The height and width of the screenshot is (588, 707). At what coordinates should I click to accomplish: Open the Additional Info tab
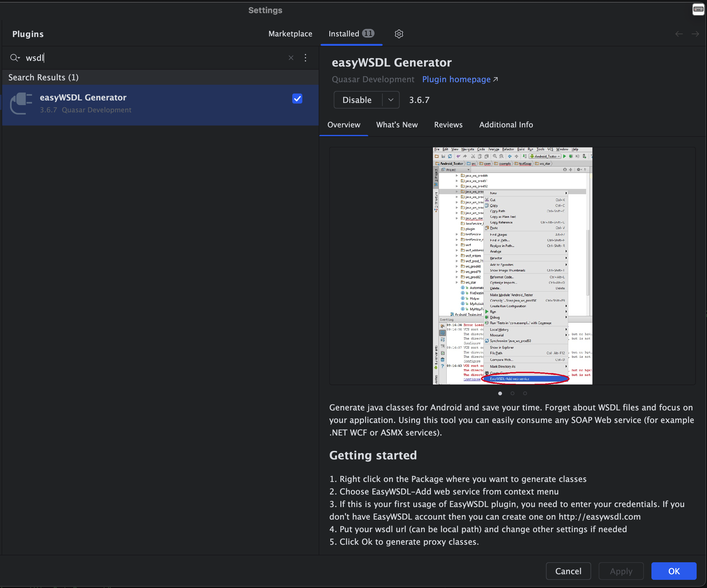(506, 125)
